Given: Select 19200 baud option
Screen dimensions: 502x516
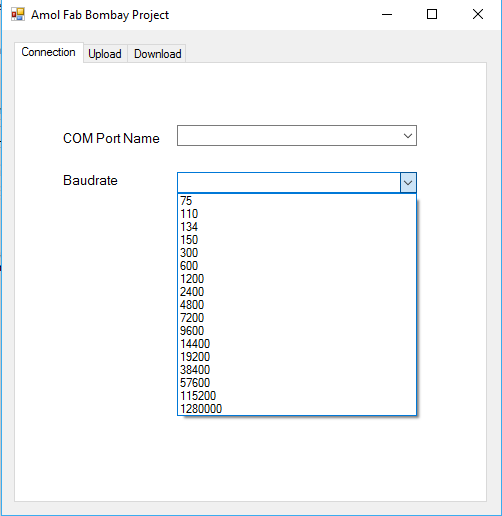Looking at the screenshot, I should point(297,357).
